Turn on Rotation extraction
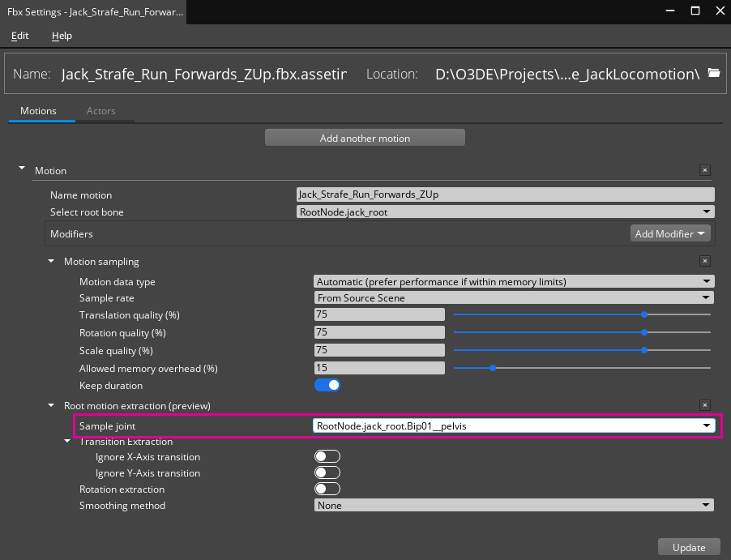This screenshot has height=560, width=731. 327,489
